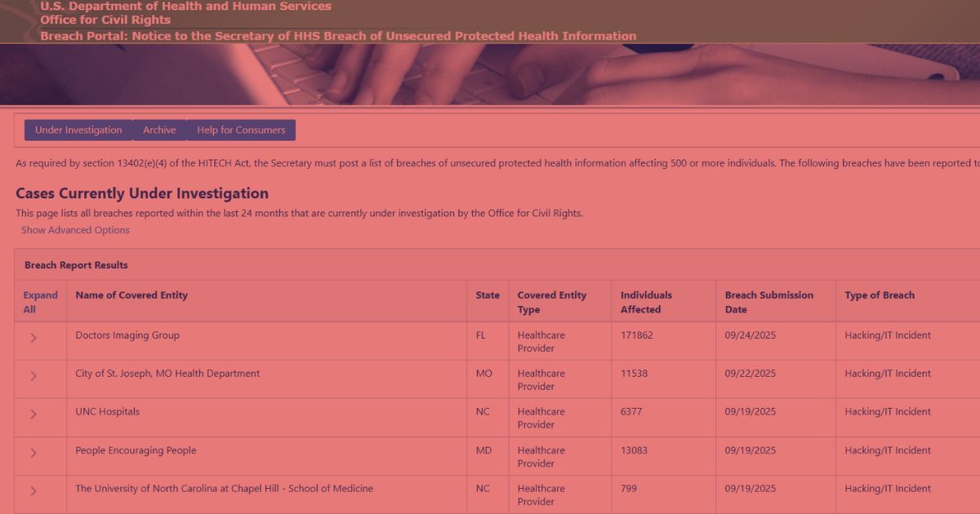The image size is (980, 514).
Task: Expand the People Encouraging People row
Action: tap(33, 453)
